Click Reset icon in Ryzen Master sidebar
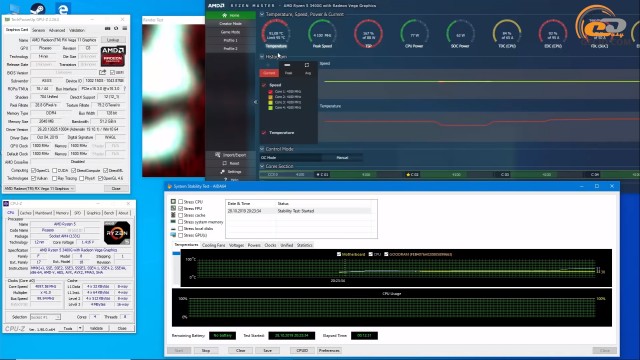The width and height of the screenshot is (640, 360). pyautogui.click(x=224, y=163)
